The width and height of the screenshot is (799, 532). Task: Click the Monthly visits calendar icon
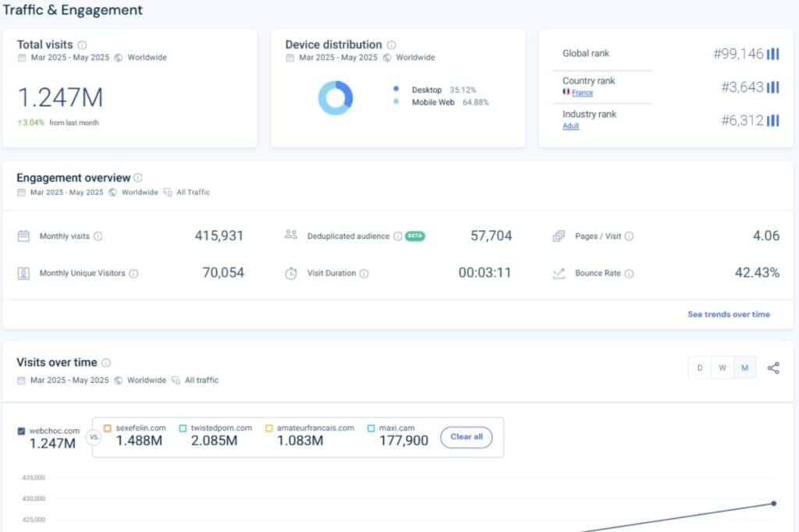[23, 236]
